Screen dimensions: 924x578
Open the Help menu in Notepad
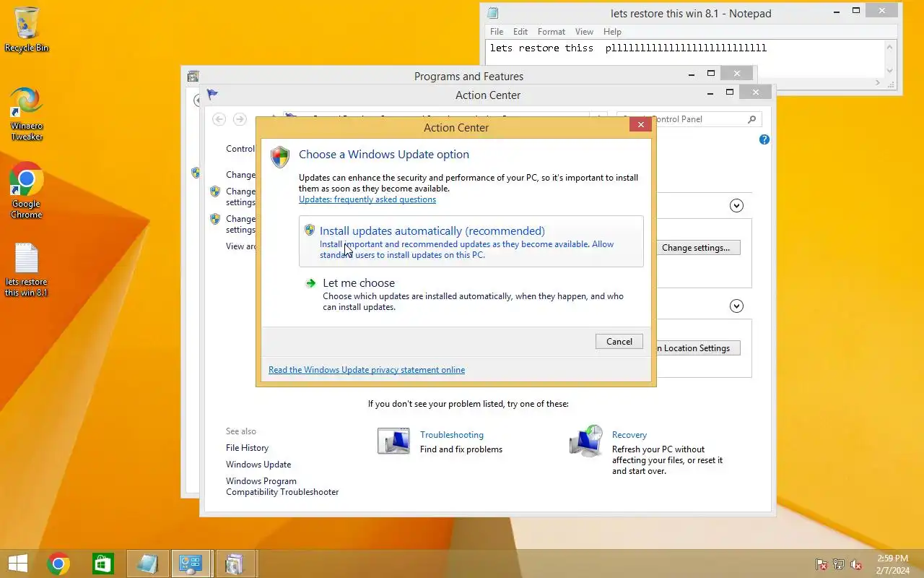612,32
